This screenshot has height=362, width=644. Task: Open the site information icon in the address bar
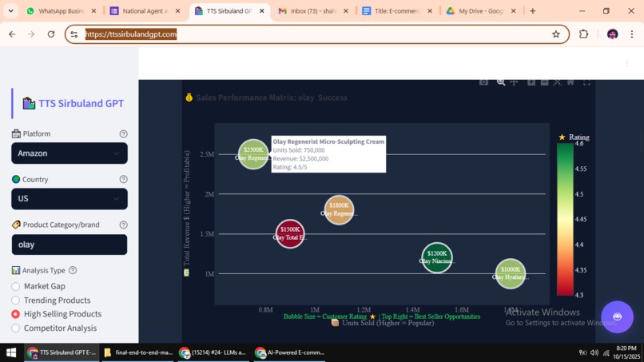(74, 34)
